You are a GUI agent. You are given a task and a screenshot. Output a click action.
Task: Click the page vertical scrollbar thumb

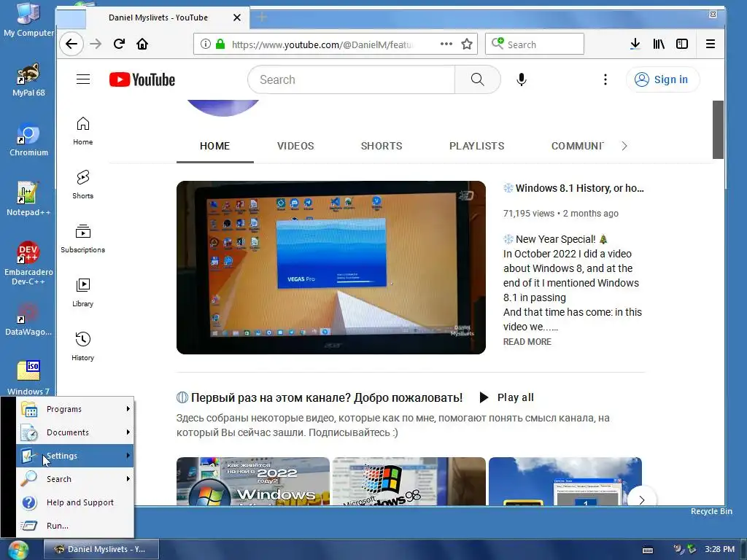tap(718, 130)
